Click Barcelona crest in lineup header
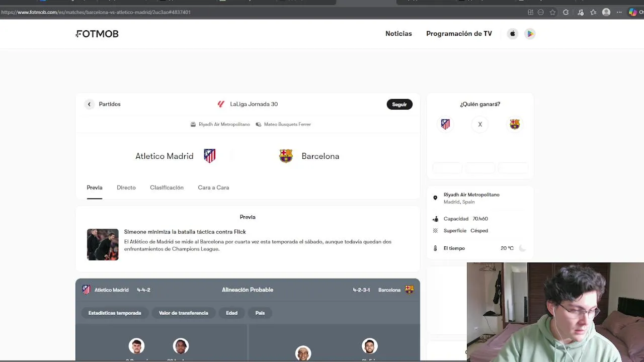 click(410, 290)
